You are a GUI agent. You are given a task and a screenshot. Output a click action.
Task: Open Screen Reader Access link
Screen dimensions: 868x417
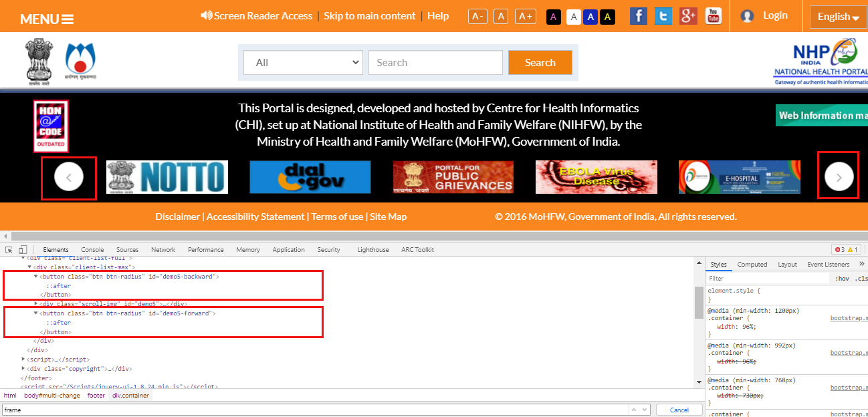click(x=257, y=15)
